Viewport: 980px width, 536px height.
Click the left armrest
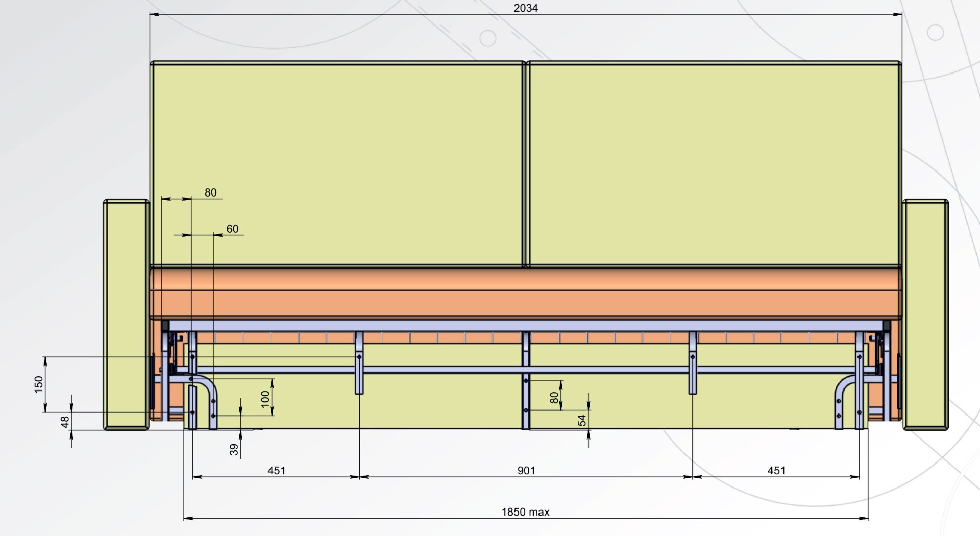pos(127,314)
